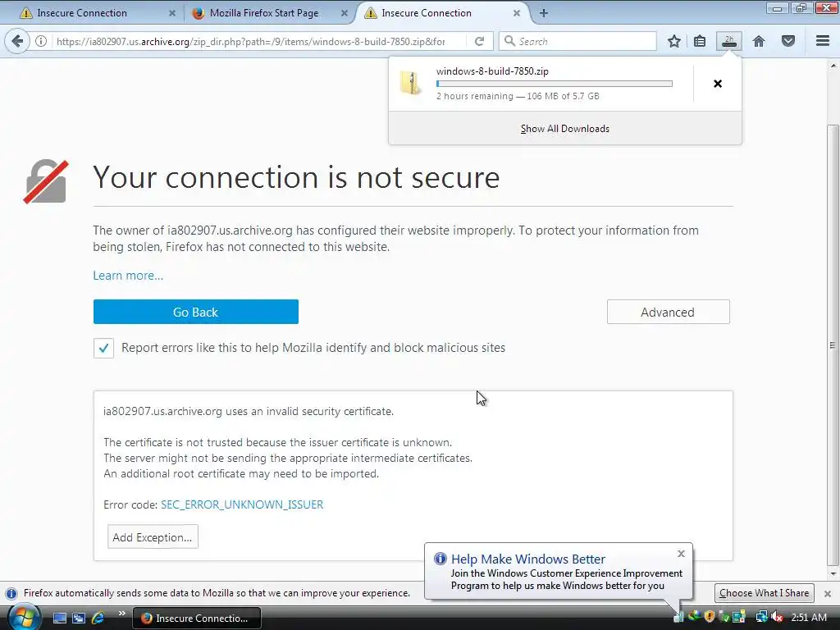840x630 pixels.
Task: Click the Insecure Connection taskbar button
Action: (197, 619)
